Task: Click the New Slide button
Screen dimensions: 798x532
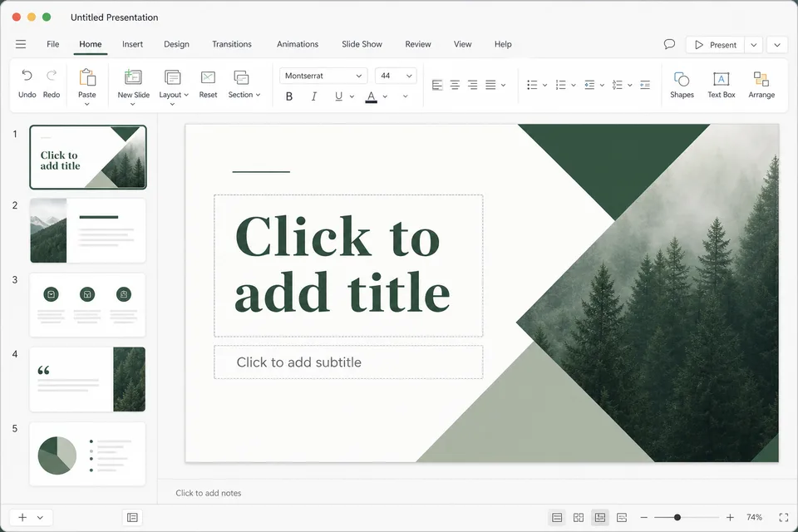Action: click(x=133, y=87)
